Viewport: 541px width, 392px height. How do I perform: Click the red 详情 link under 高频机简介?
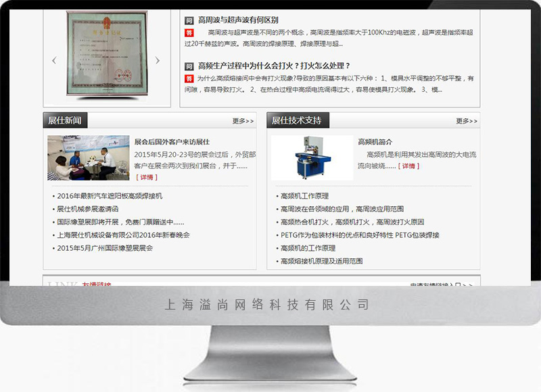(x=408, y=166)
